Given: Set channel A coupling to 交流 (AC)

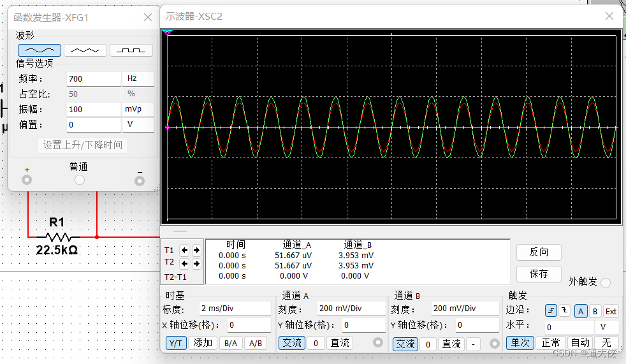Looking at the screenshot, I should (x=292, y=343).
